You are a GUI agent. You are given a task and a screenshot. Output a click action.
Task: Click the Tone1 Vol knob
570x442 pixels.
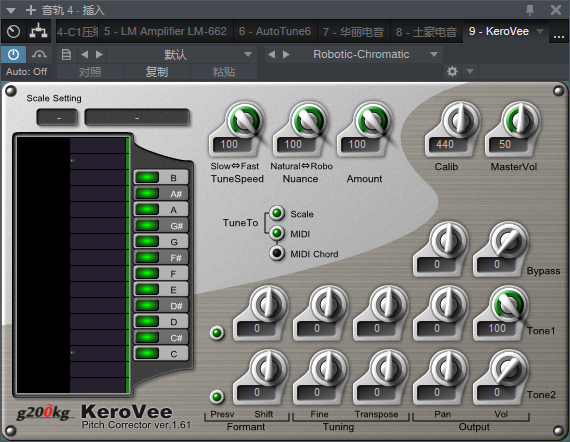click(x=508, y=304)
